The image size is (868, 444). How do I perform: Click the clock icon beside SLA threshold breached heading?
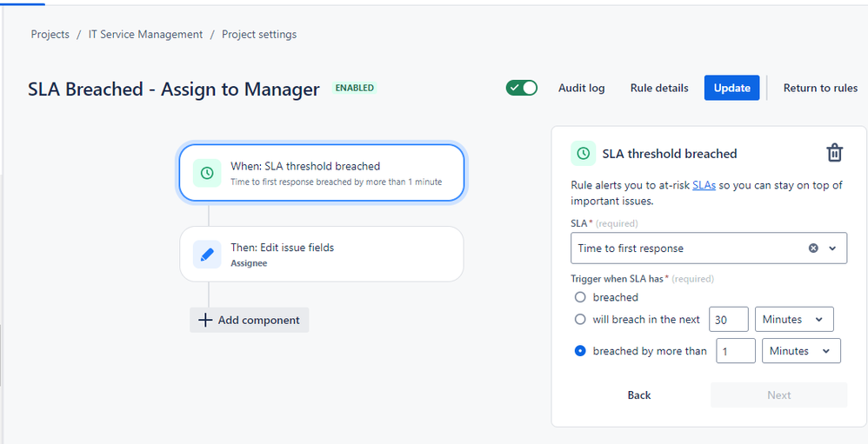point(583,154)
